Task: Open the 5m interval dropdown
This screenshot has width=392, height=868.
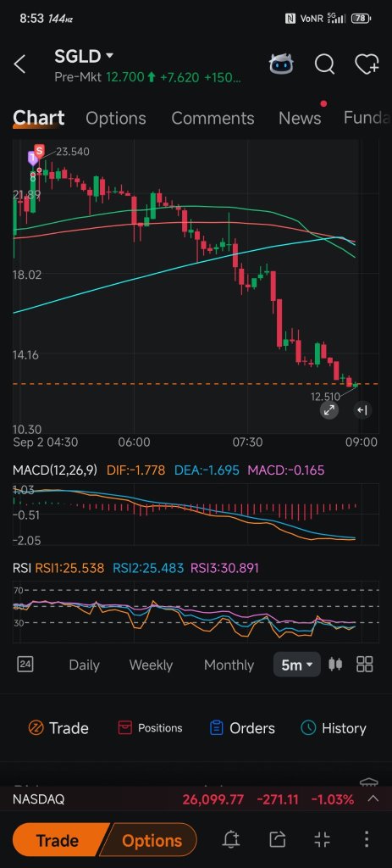Action: click(297, 665)
